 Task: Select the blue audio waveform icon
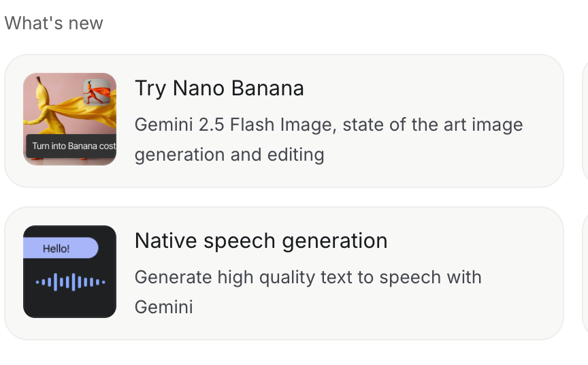71,282
